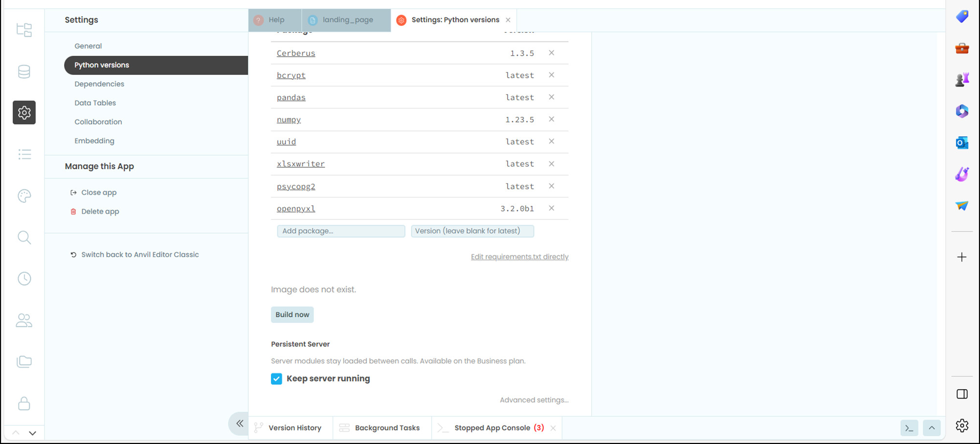Click Delete app

(95, 212)
